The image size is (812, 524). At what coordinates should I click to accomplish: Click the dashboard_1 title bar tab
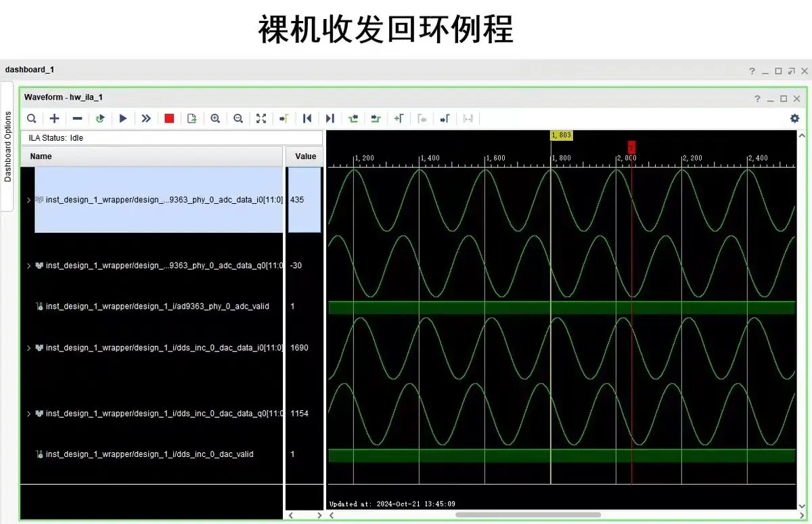tap(30, 70)
